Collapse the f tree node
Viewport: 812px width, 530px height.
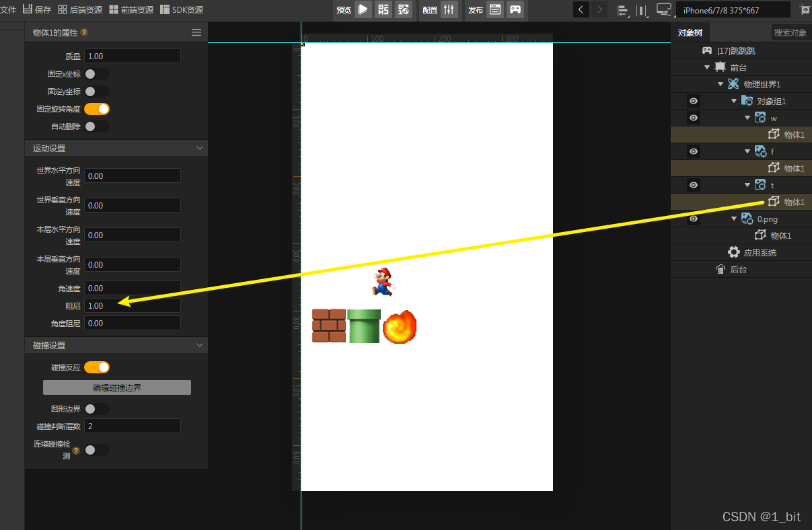[747, 151]
